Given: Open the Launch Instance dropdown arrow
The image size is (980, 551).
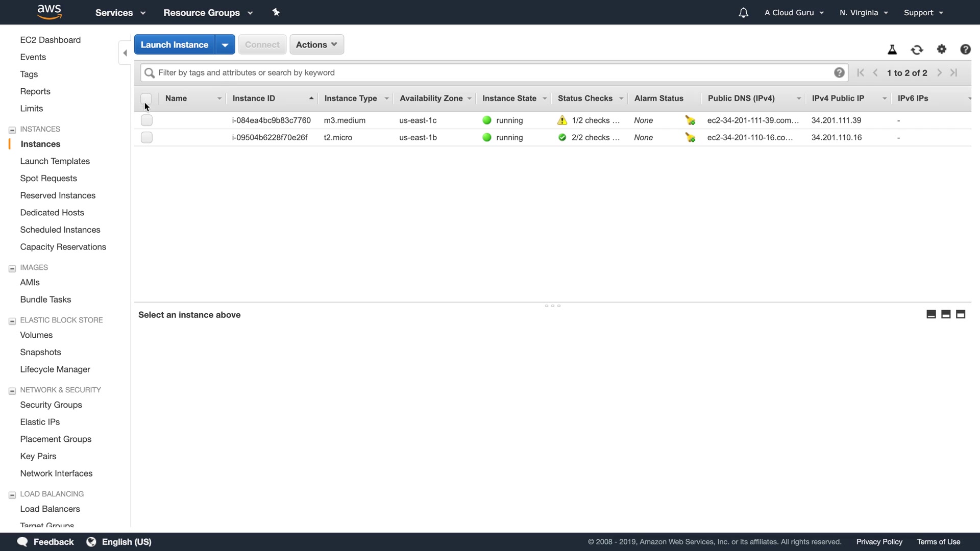Looking at the screenshot, I should point(225,45).
